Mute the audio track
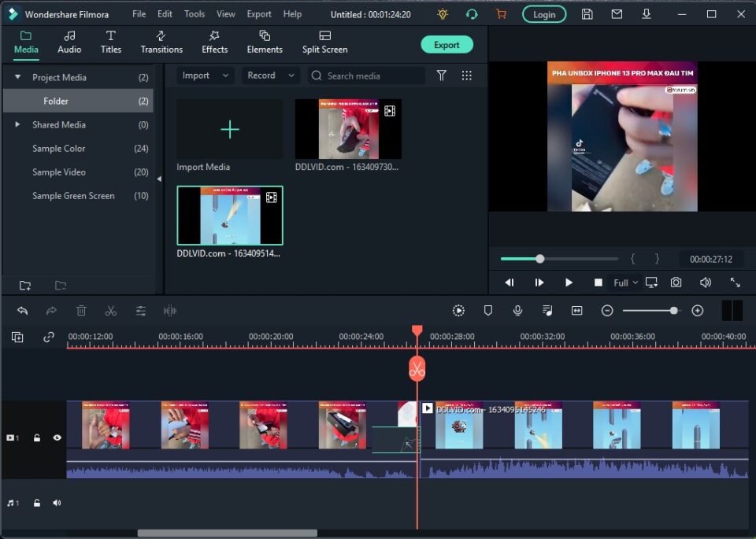The image size is (756, 539). click(x=57, y=502)
